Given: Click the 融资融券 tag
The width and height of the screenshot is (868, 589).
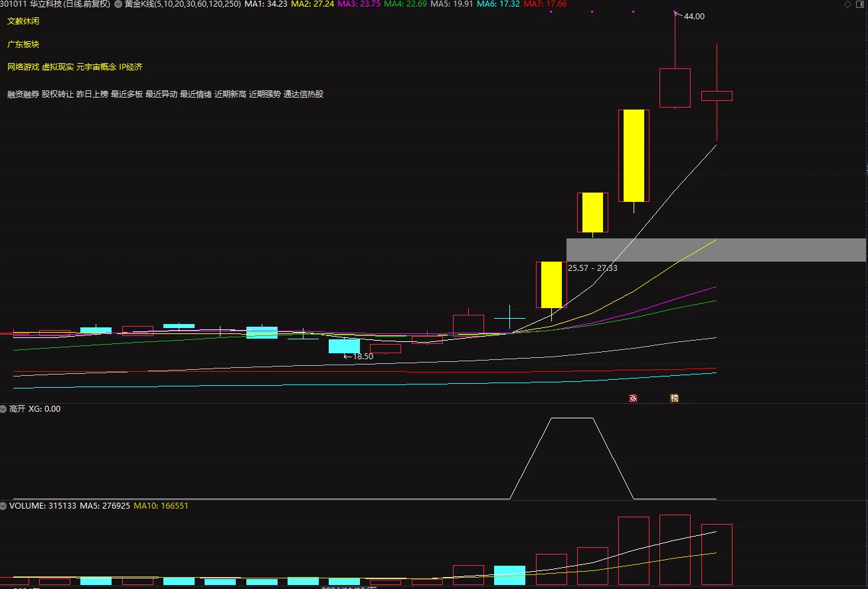Looking at the screenshot, I should [x=23, y=94].
